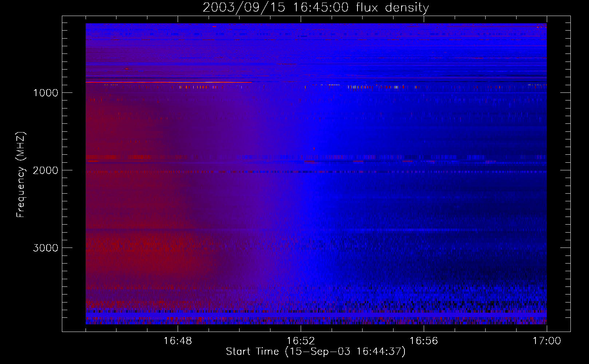589x364 pixels.
Task: Click the 'Start Time (15-Sep-03 16:44:37)' axis label
Action: point(316,352)
